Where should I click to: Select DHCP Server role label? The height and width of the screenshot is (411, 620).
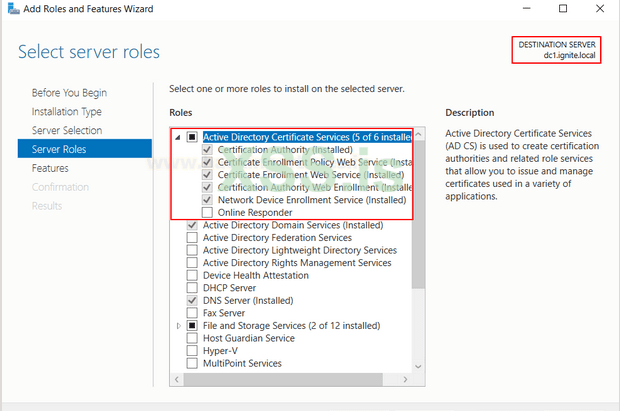click(229, 288)
